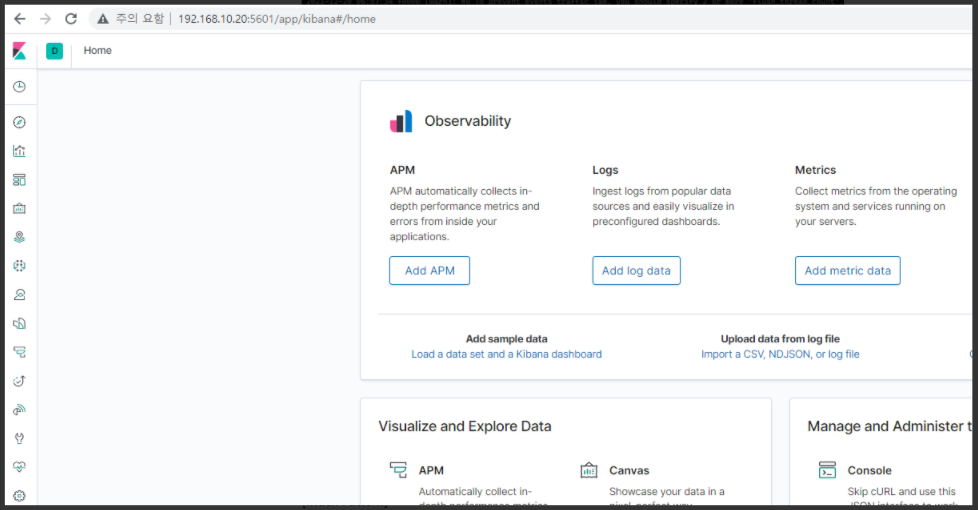Image resolution: width=978 pixels, height=510 pixels.
Task: Open Metrics icon in sidebar
Action: [19, 294]
